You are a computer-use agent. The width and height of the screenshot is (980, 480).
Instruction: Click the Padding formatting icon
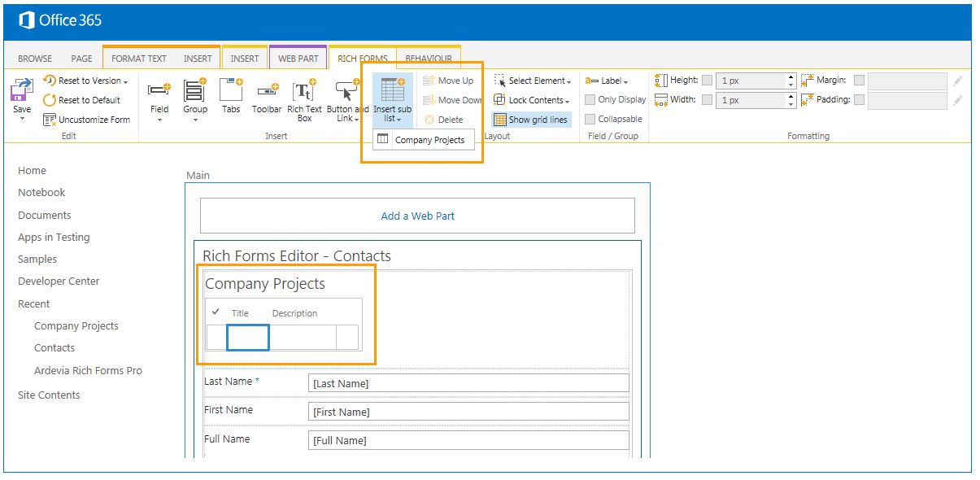point(807,99)
